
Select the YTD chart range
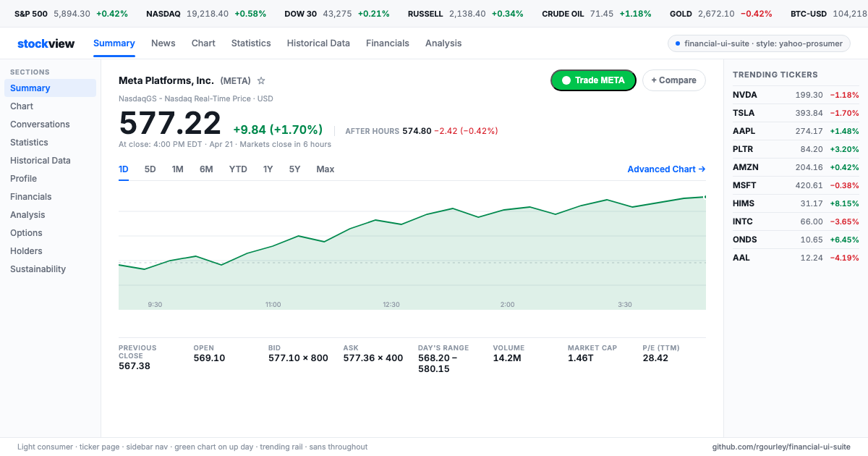pyautogui.click(x=238, y=169)
